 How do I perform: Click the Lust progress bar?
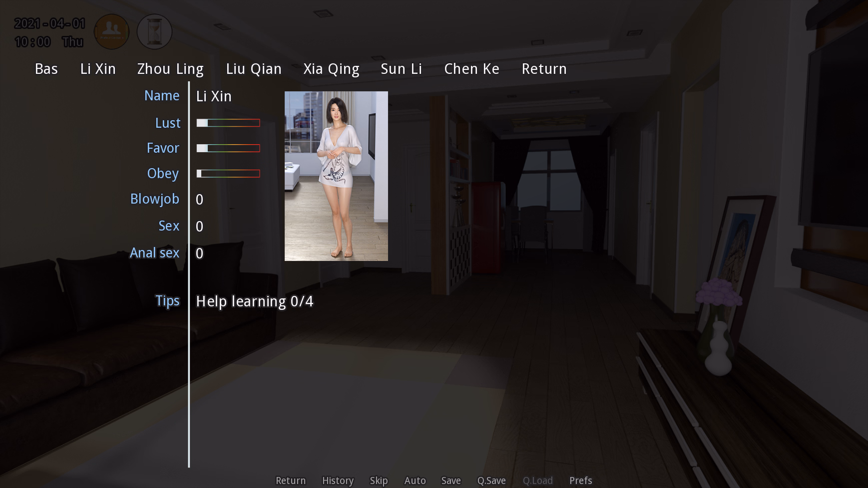pyautogui.click(x=228, y=123)
